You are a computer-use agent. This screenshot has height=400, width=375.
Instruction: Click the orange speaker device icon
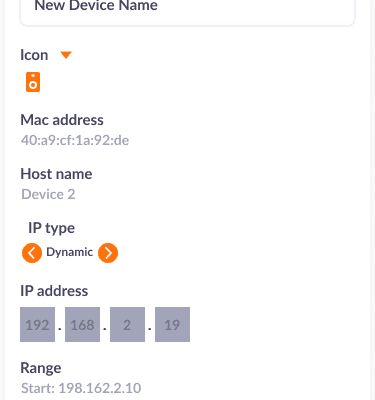coord(33,82)
